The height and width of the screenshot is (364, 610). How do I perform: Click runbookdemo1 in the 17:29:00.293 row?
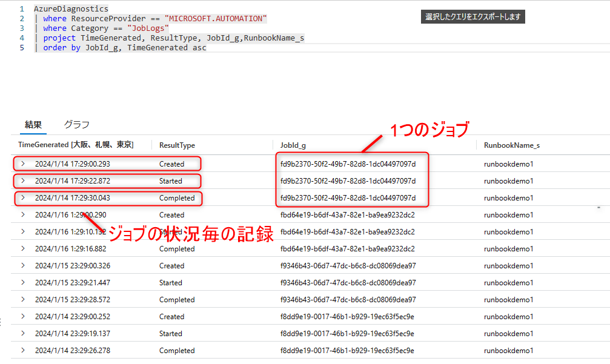pyautogui.click(x=508, y=164)
